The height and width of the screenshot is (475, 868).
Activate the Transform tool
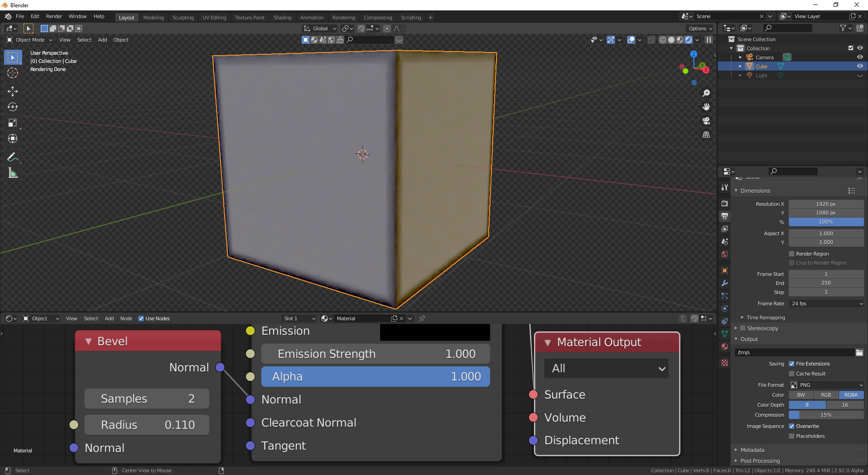(13, 139)
